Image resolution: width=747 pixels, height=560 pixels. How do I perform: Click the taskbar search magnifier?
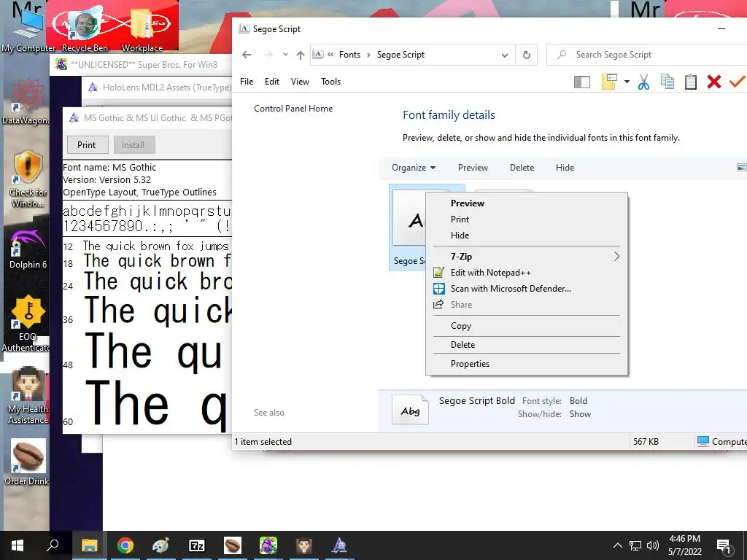[x=53, y=545]
